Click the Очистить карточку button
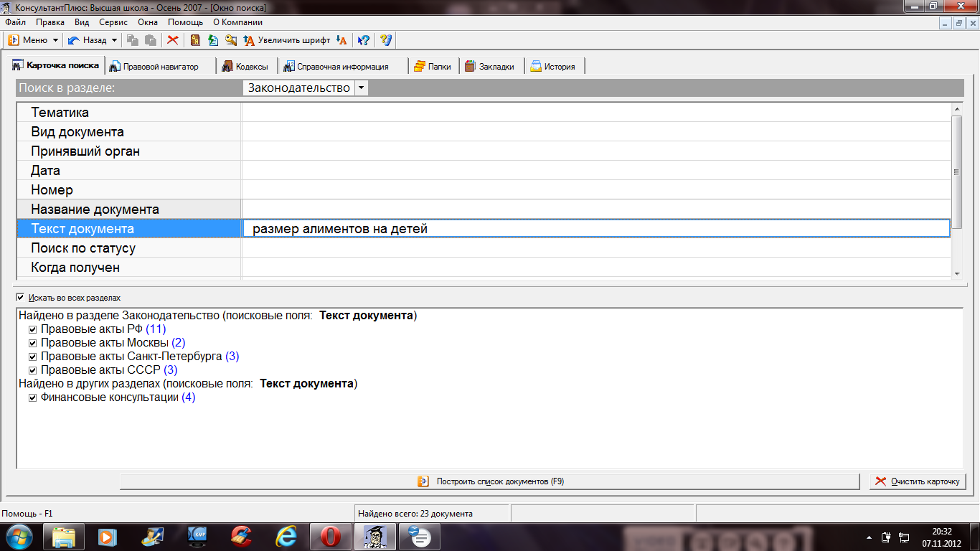 (x=918, y=481)
